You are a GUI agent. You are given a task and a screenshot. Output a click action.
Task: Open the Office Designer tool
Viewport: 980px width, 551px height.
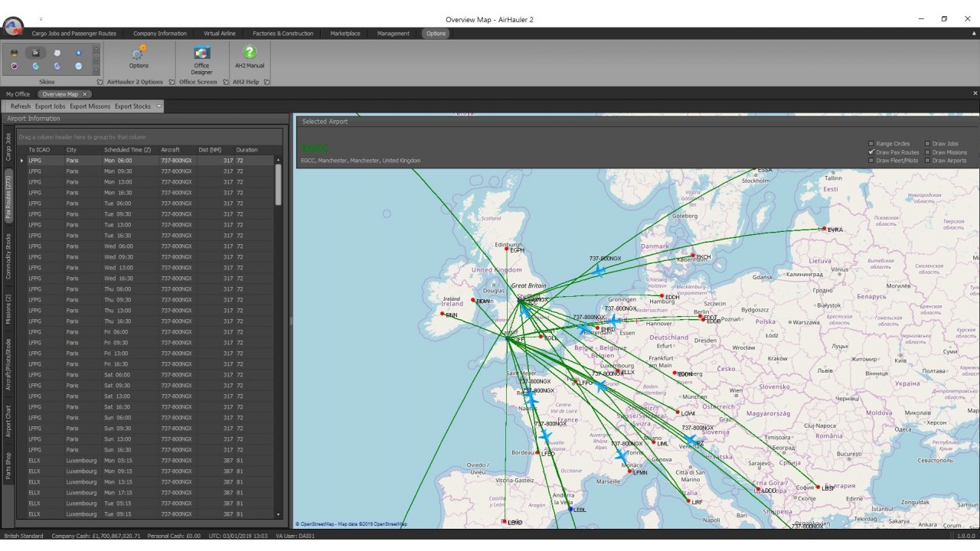click(x=201, y=60)
